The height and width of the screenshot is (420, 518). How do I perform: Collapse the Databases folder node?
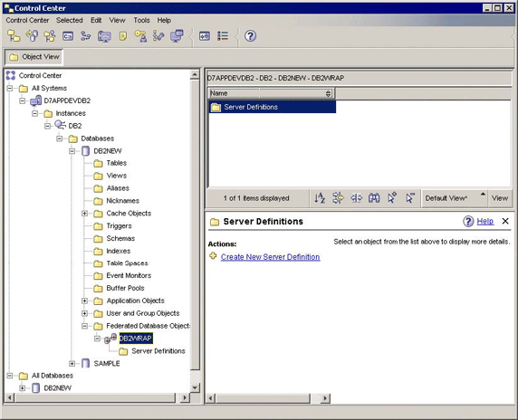click(x=60, y=138)
